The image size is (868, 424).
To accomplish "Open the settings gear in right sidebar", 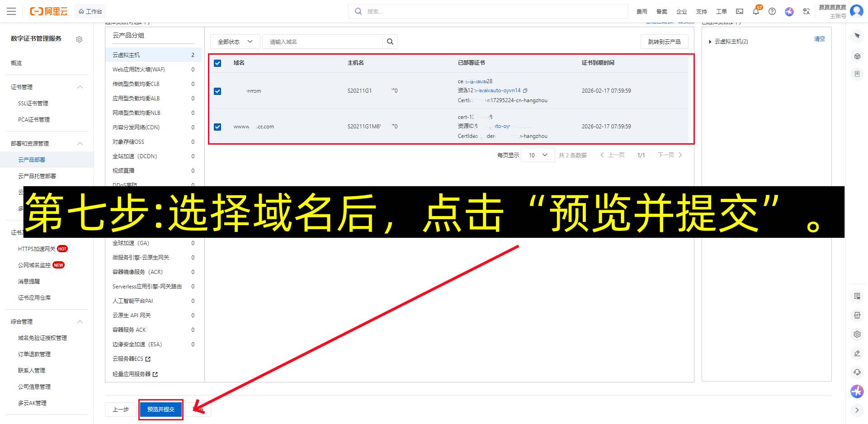I will (x=857, y=334).
